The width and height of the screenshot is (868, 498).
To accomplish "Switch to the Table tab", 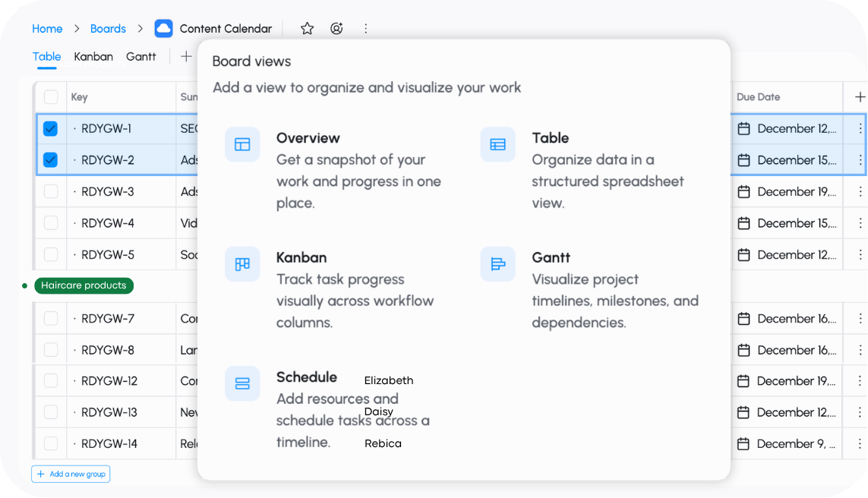I will point(46,56).
